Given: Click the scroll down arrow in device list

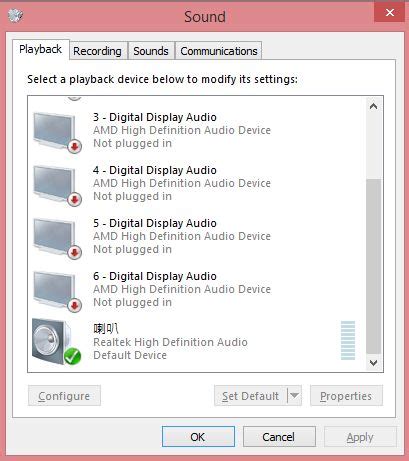Looking at the screenshot, I should tap(374, 362).
